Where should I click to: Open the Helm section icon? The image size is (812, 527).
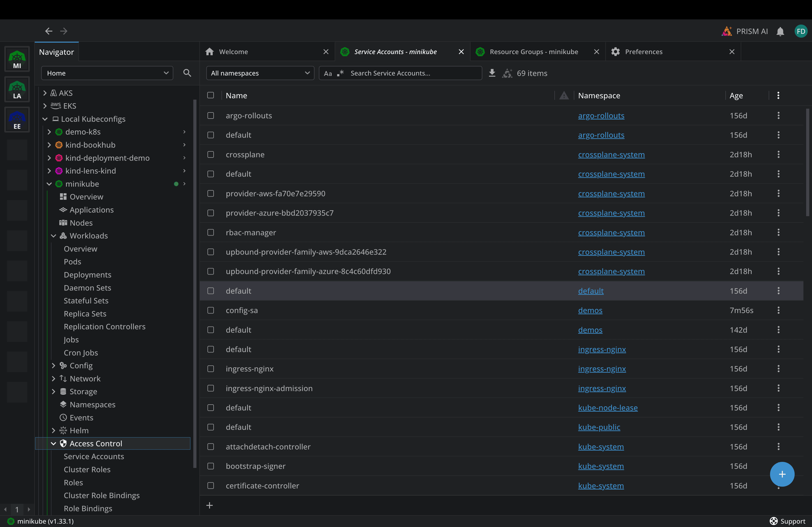63,430
